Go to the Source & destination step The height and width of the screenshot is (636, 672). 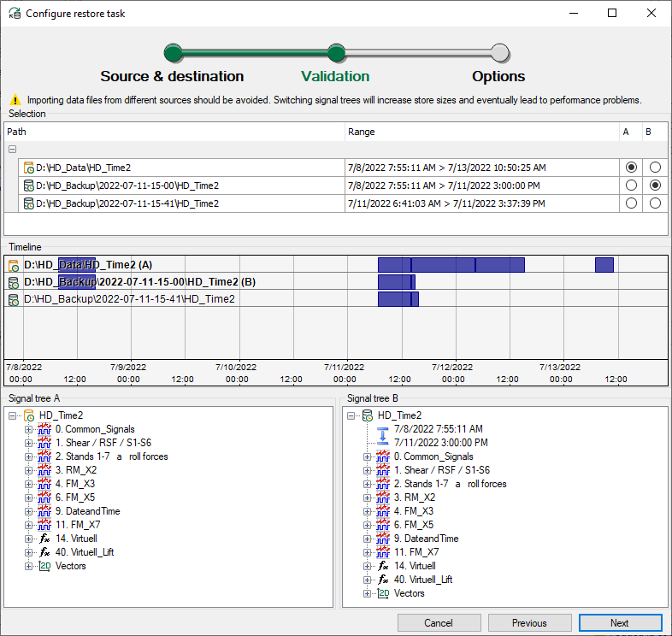click(x=173, y=54)
